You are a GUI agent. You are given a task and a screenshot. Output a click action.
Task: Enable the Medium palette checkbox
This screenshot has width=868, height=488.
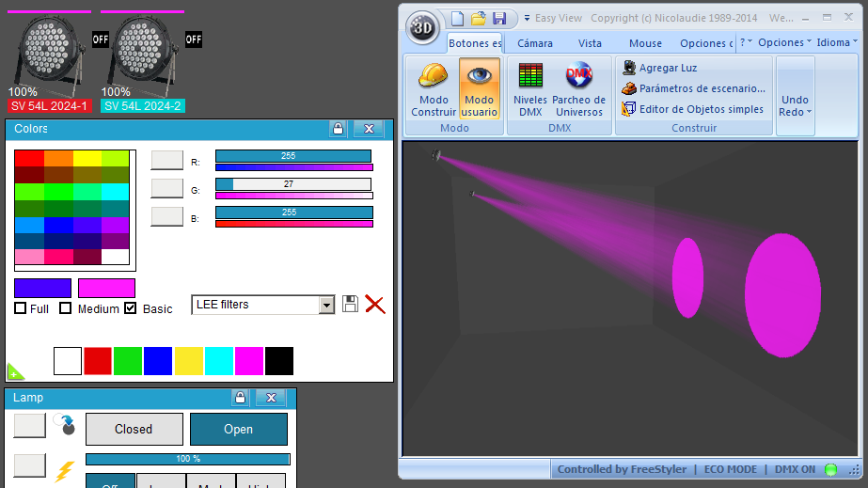pos(65,308)
